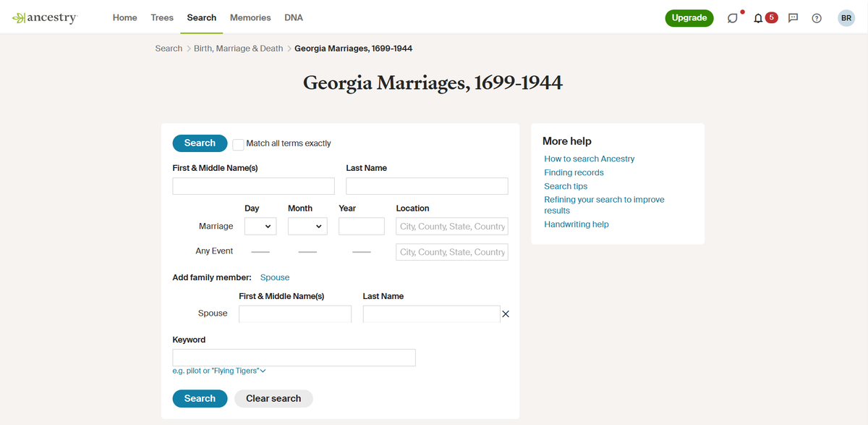Viewport: 868px width, 425px height.
Task: Open the Handwriting help link
Action: pyautogui.click(x=576, y=224)
